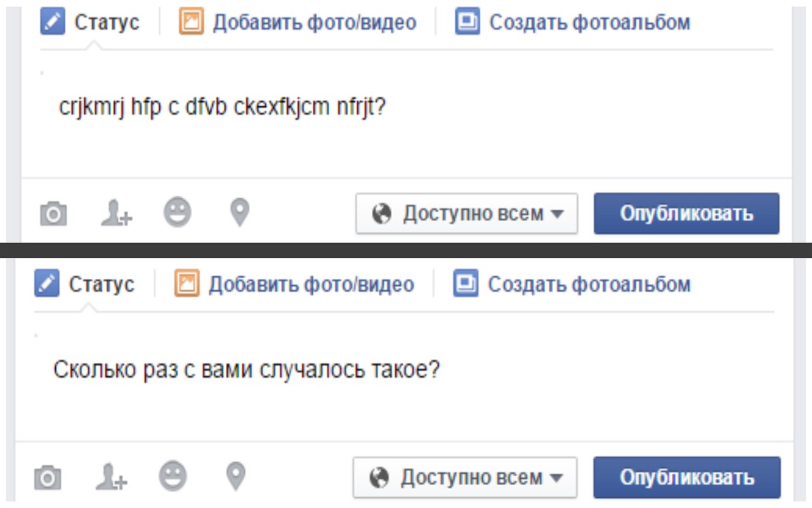Select the top "Создать фотоальбом" tab

tap(573, 22)
